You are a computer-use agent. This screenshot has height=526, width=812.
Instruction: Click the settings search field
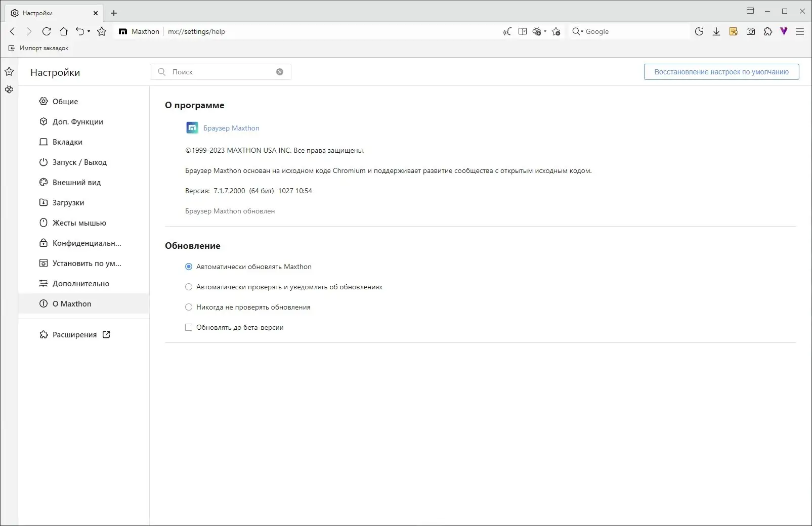[221, 72]
